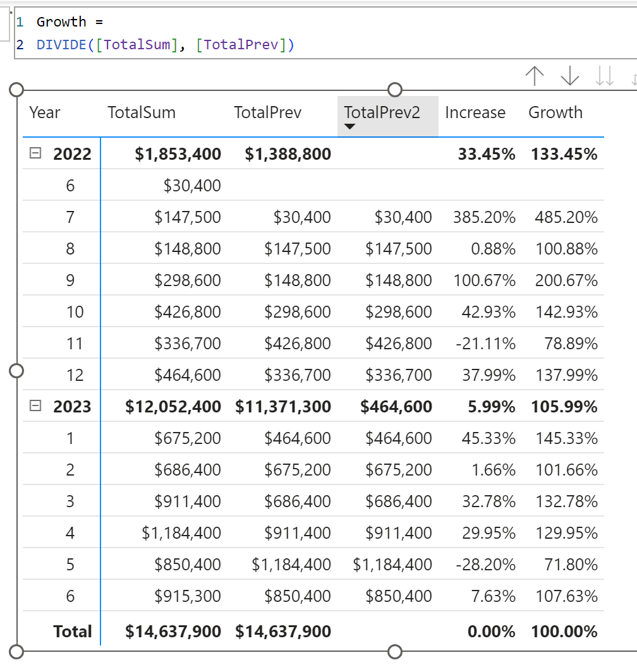The width and height of the screenshot is (637, 672).
Task: Sort by the Growth column header
Action: pyautogui.click(x=555, y=112)
